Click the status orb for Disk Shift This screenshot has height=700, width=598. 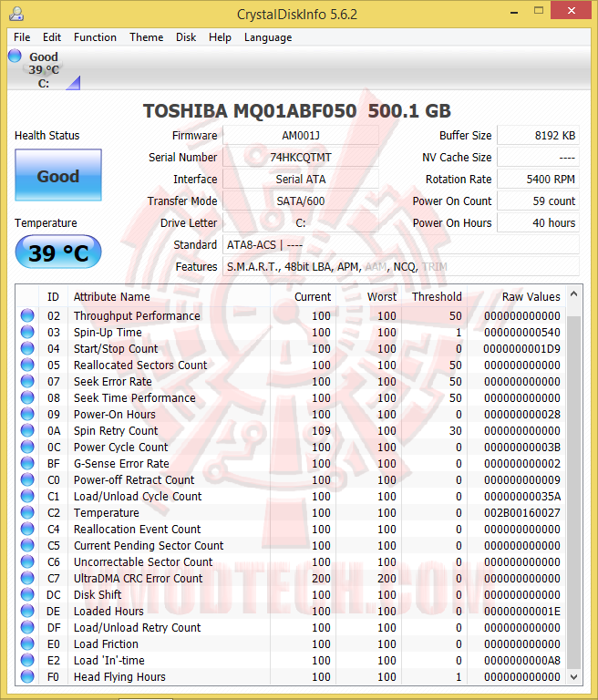[27, 594]
